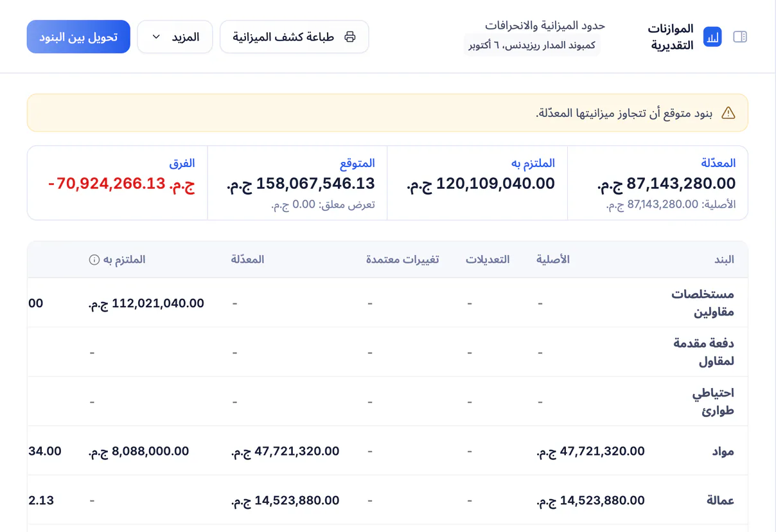The height and width of the screenshot is (532, 776).
Task: Click the تحويل بين البنود button
Action: (x=78, y=37)
